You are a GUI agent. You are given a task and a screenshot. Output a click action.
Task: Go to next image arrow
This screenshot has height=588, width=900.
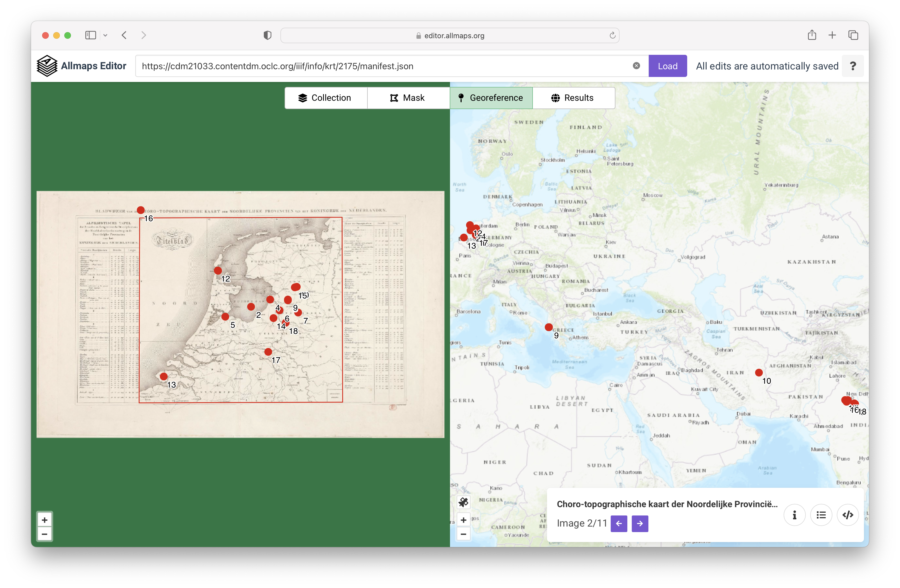coord(640,523)
